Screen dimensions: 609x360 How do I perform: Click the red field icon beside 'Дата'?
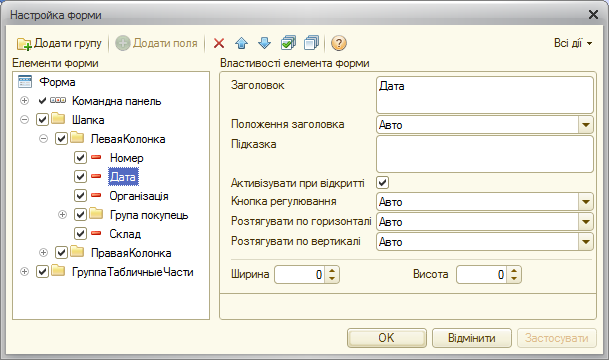96,176
